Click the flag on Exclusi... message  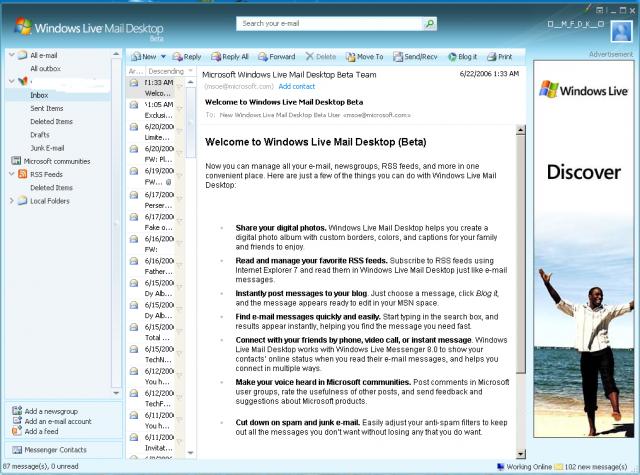point(180,108)
